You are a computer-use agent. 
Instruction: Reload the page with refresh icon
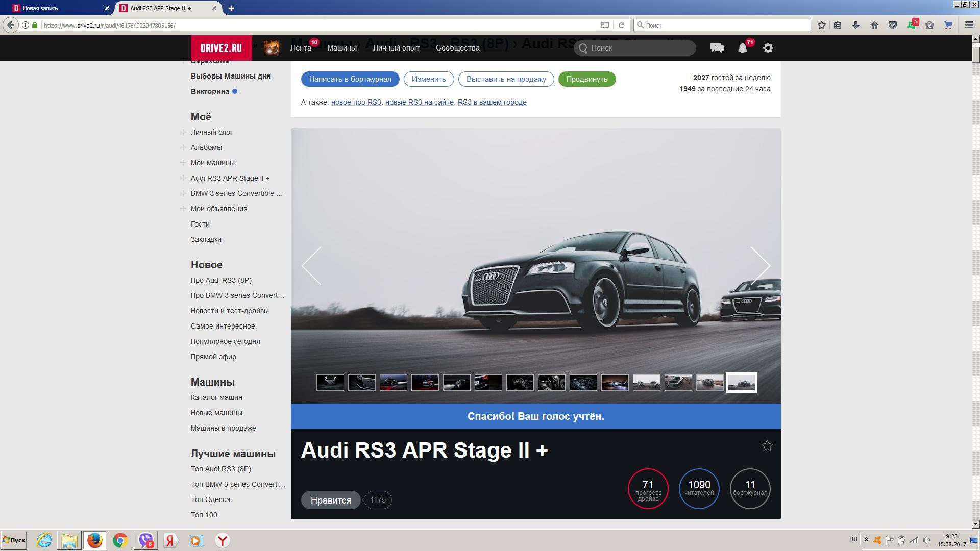(x=621, y=25)
